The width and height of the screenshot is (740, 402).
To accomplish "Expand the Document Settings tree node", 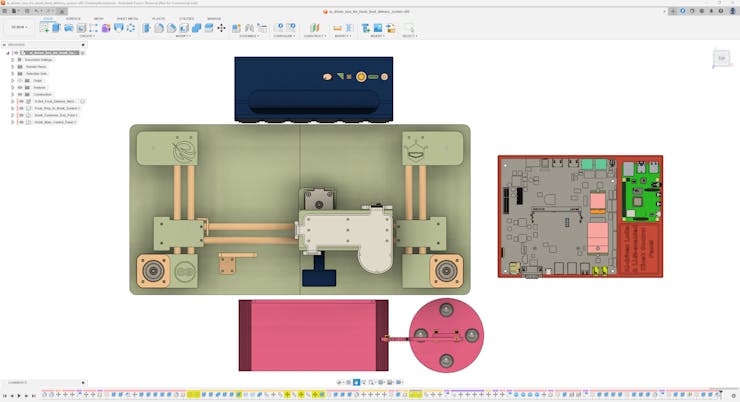I will pyautogui.click(x=12, y=59).
